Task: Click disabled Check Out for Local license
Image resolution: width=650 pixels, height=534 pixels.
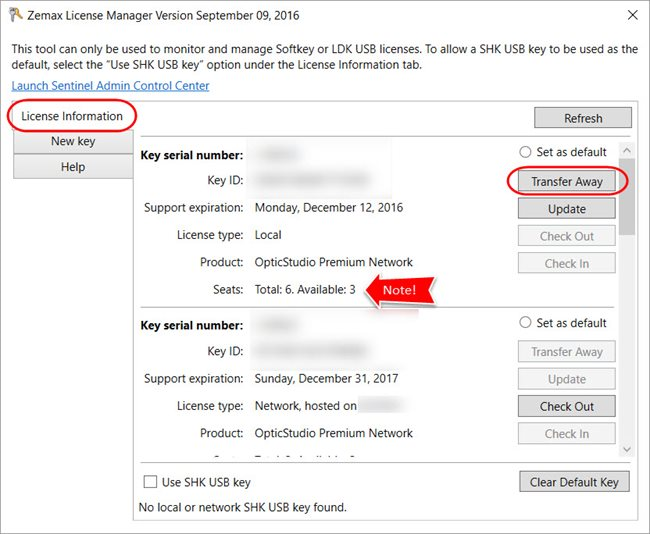Action: 567,236
